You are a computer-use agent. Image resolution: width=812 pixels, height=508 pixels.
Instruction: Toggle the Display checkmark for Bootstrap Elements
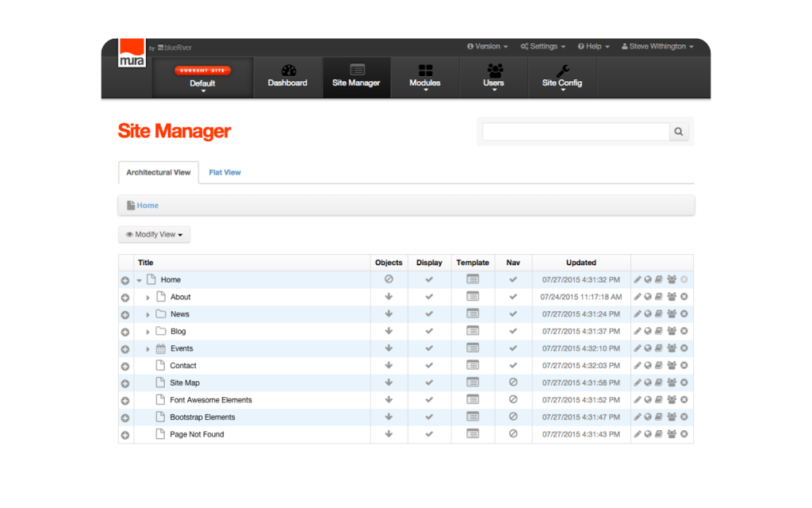click(429, 418)
